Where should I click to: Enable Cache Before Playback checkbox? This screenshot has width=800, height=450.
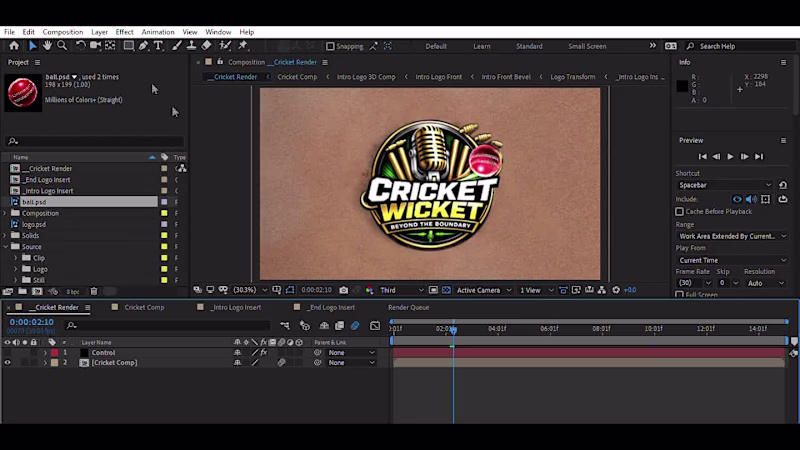(x=680, y=211)
